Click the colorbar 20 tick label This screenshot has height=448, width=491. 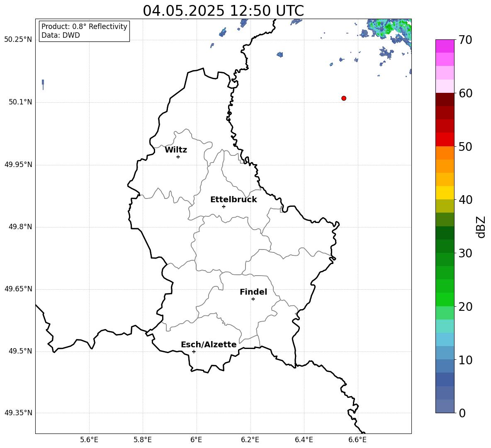point(466,307)
